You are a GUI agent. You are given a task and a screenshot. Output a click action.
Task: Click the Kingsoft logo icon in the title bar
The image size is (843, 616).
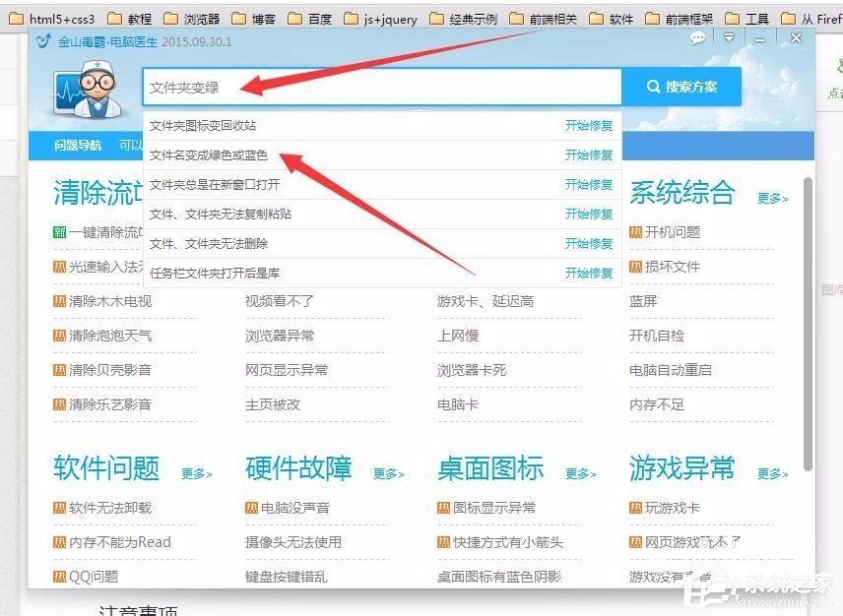point(41,39)
